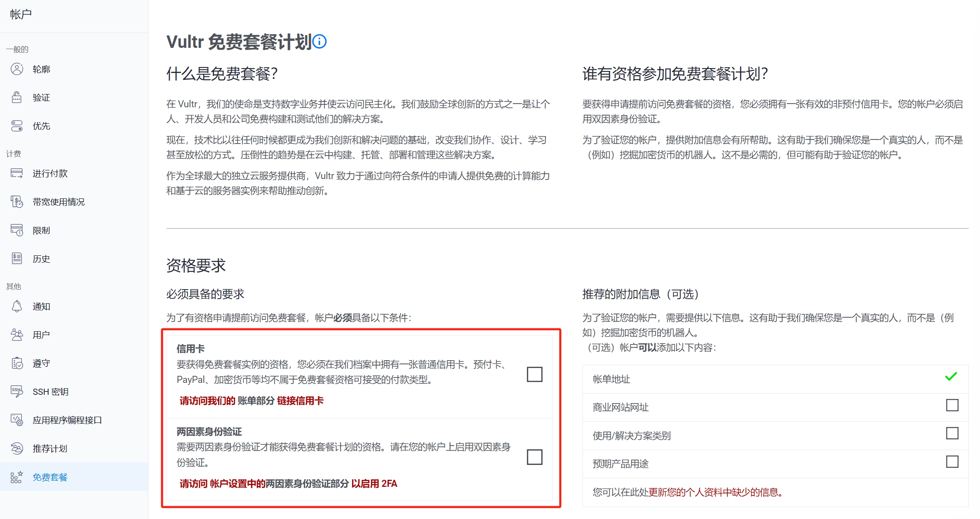Click the 什么是免费套餐? heading
This screenshot has width=980, height=519.
tap(222, 74)
